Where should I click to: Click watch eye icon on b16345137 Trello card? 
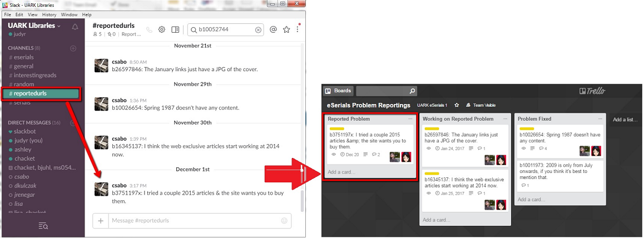(x=429, y=193)
